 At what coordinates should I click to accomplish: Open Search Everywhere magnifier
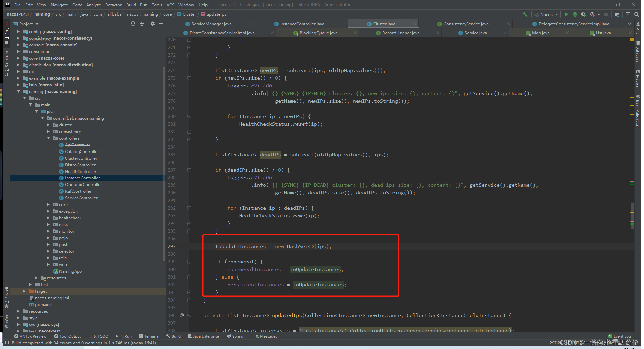(x=637, y=14)
